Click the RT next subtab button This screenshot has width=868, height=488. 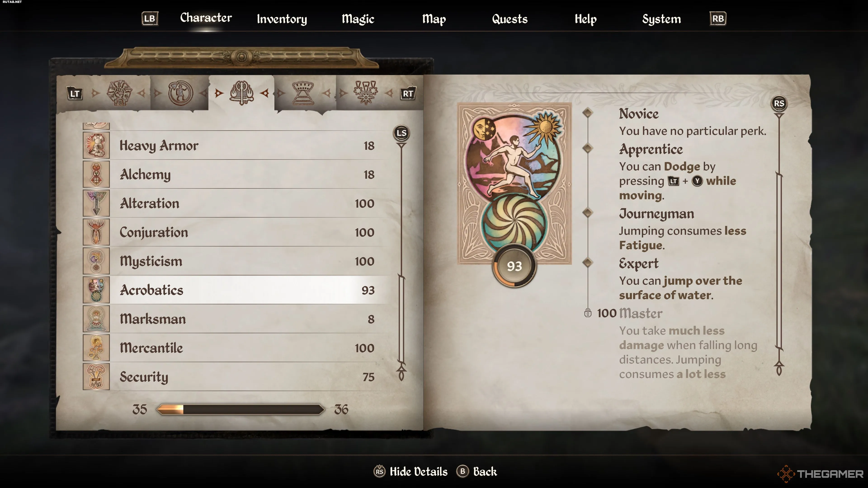[408, 94]
